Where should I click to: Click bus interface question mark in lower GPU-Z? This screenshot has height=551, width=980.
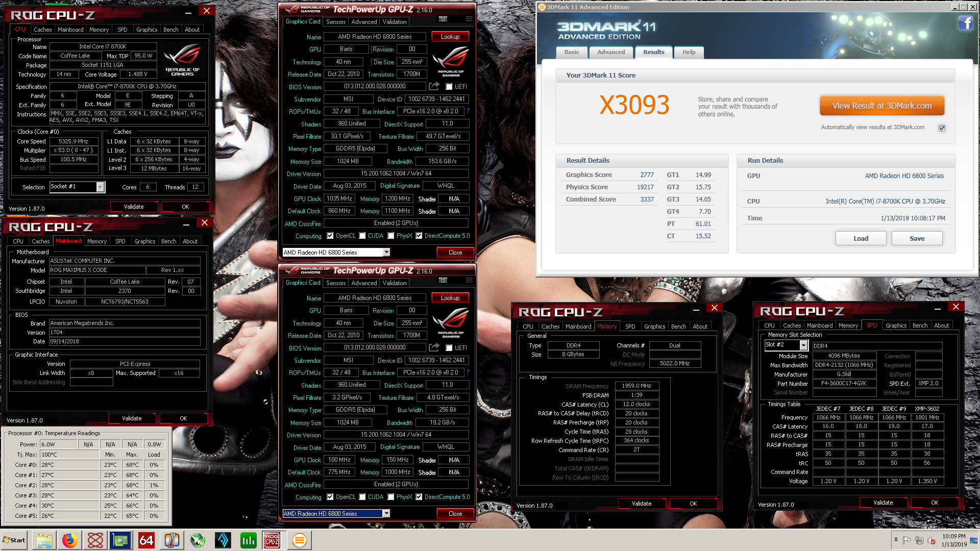[468, 372]
